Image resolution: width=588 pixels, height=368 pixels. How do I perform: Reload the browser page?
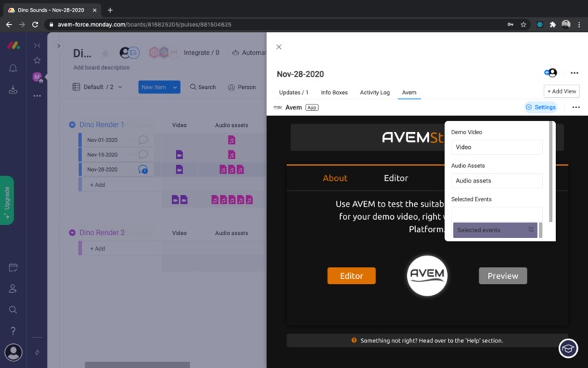point(35,25)
